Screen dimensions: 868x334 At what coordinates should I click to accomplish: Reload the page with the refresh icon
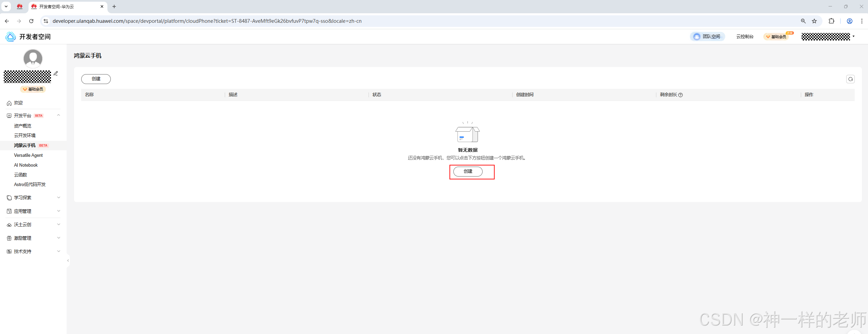tap(31, 21)
